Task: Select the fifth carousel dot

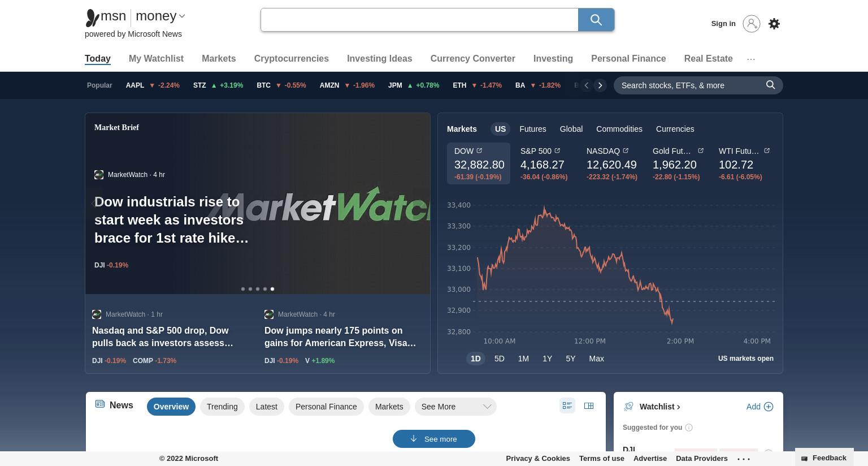Action: [272, 289]
